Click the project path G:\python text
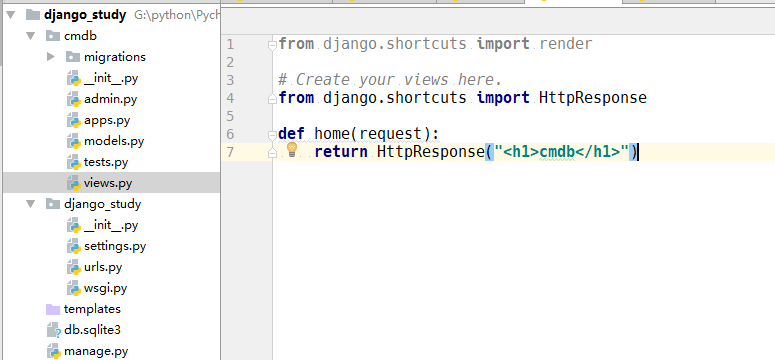 click(176, 15)
